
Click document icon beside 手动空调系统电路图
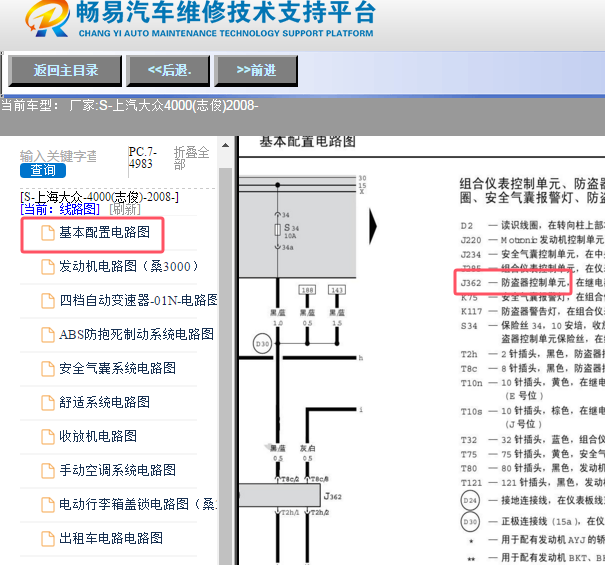[x=48, y=471]
